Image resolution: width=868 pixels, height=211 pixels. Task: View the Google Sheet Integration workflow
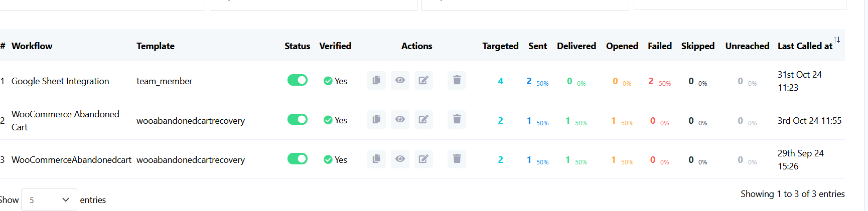click(400, 80)
